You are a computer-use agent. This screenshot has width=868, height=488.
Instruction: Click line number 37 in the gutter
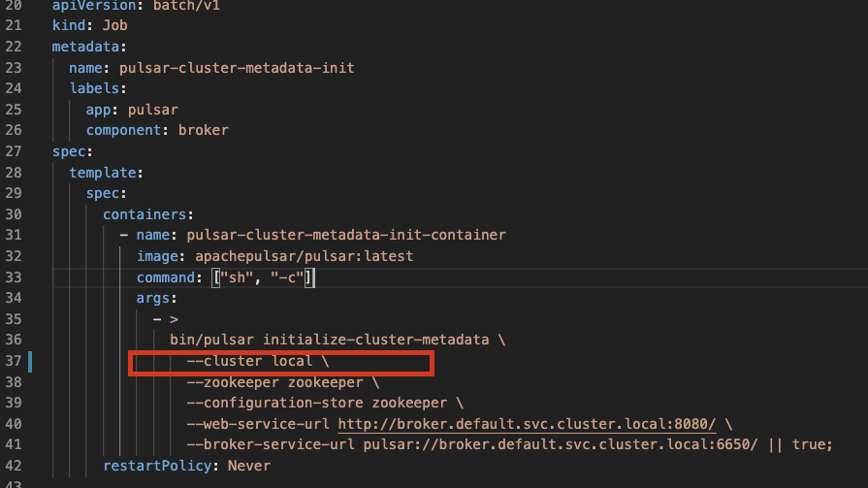click(x=14, y=361)
